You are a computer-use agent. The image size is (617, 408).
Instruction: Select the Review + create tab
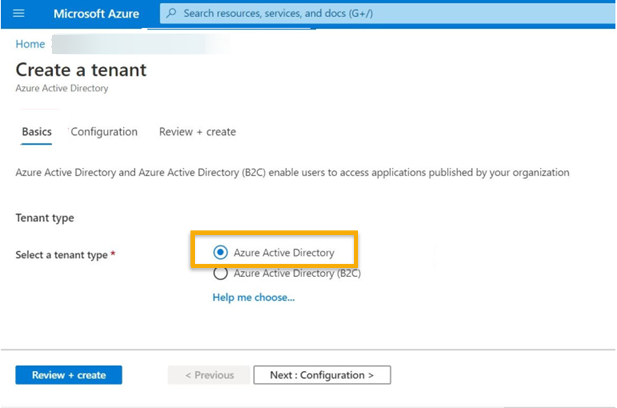coord(197,132)
